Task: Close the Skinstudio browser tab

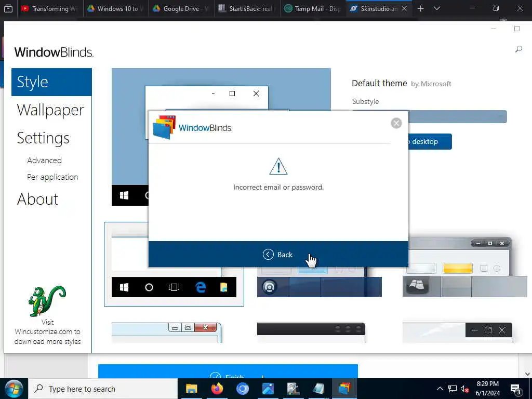Action: coord(404,8)
